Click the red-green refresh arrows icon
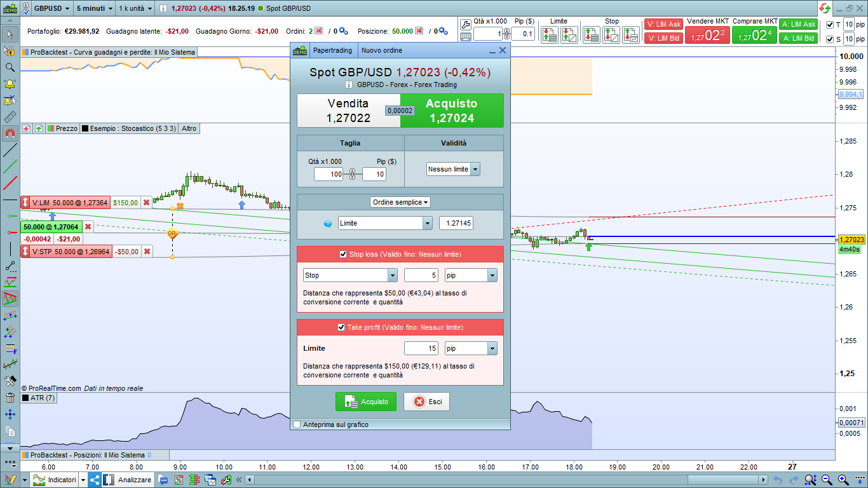868x488 pixels. [x=824, y=8]
